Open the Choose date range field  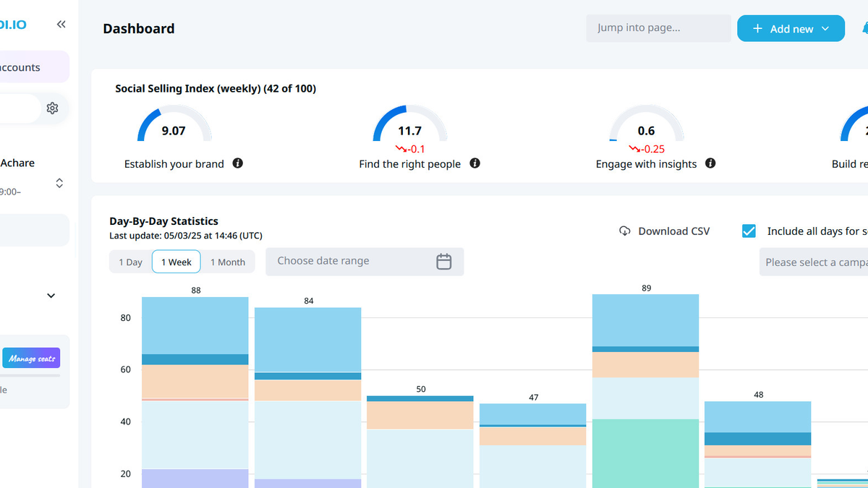(365, 262)
